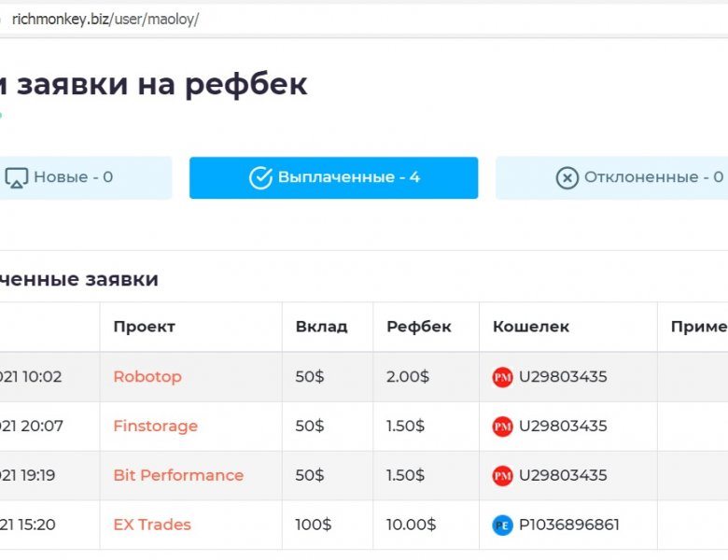Screen dimensions: 728x560
Task: Click the 1.50$ refback in Bit Performance row
Action: [405, 475]
